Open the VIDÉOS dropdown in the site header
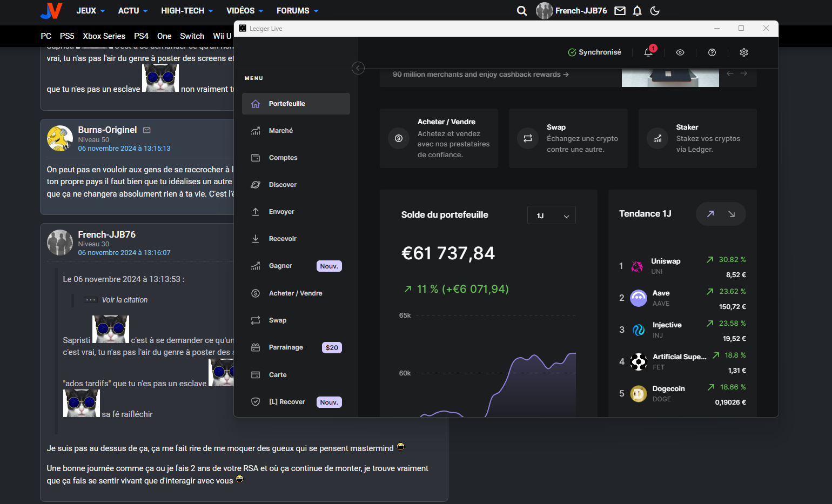Screen dimensions: 832x504 (x=245, y=11)
